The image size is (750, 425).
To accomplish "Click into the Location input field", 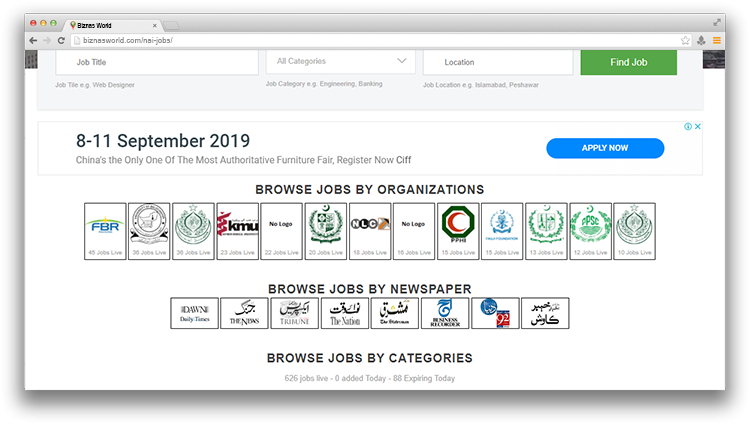I will pos(497,62).
